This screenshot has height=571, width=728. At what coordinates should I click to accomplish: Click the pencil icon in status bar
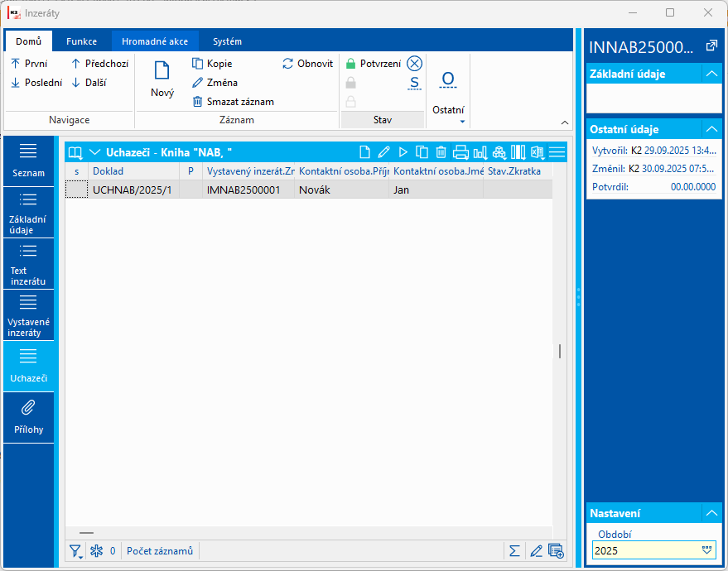(536, 551)
